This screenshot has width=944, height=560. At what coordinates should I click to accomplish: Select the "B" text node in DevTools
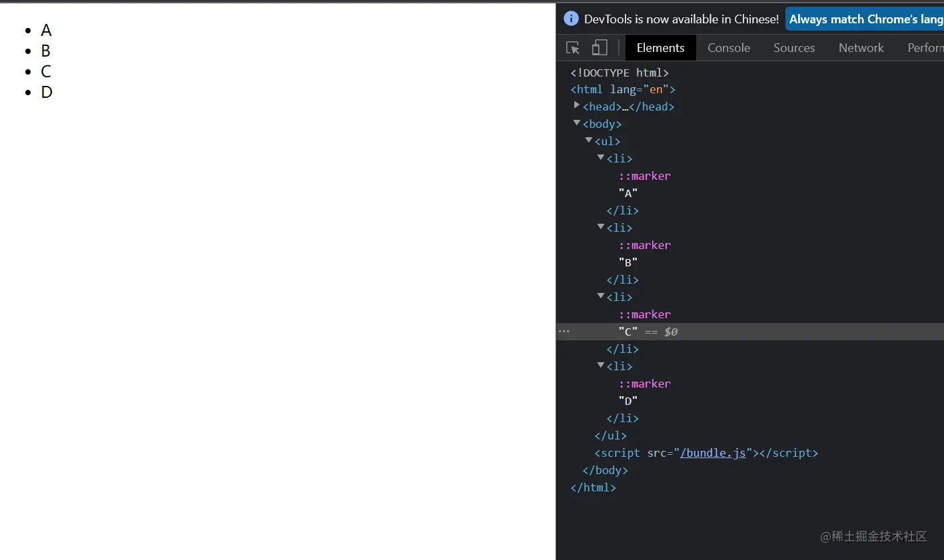pyautogui.click(x=628, y=262)
